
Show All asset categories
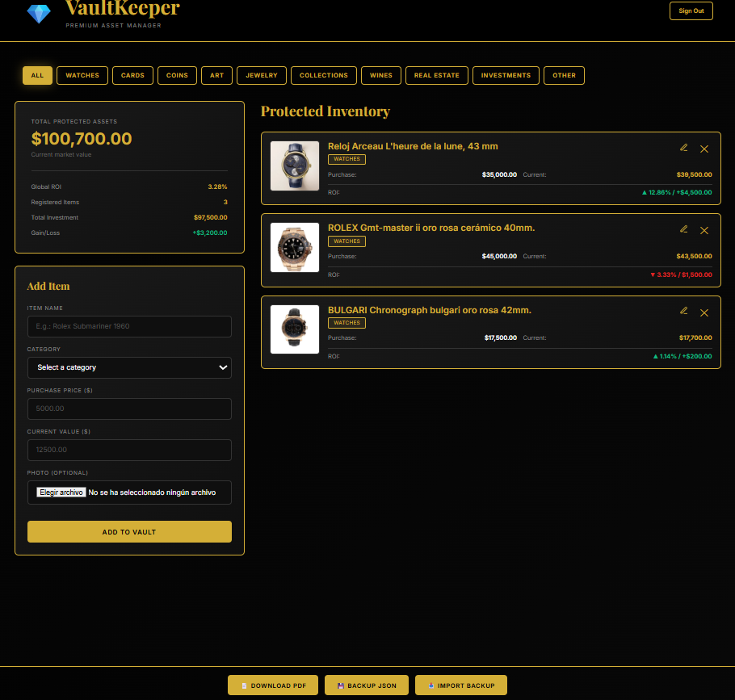pyautogui.click(x=37, y=75)
